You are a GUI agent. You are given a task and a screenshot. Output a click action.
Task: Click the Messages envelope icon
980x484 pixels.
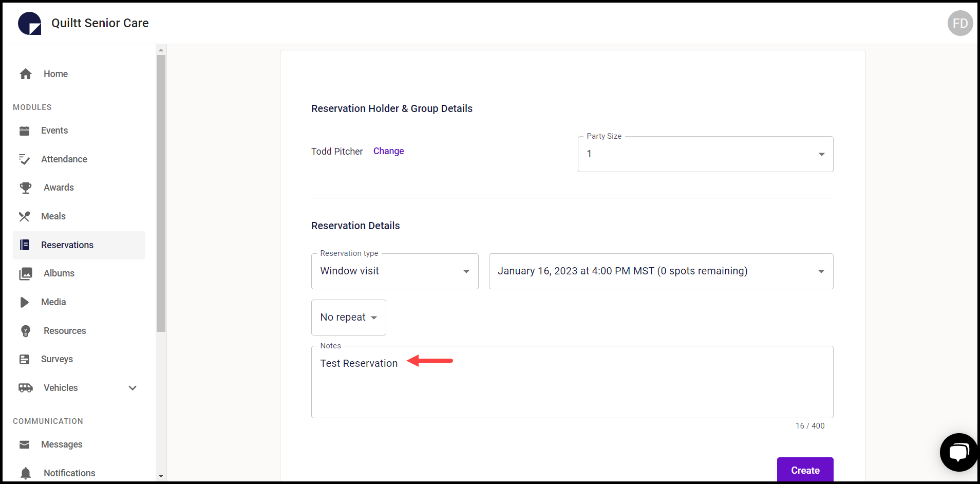[24, 444]
